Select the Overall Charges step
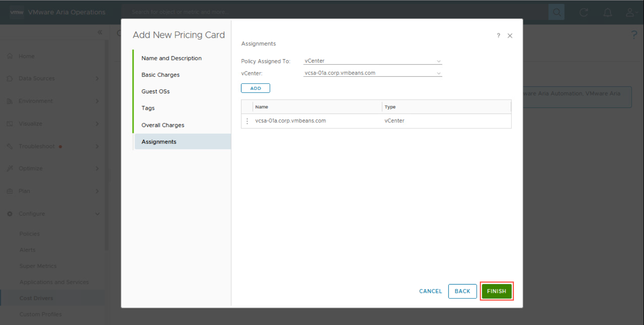 163,125
